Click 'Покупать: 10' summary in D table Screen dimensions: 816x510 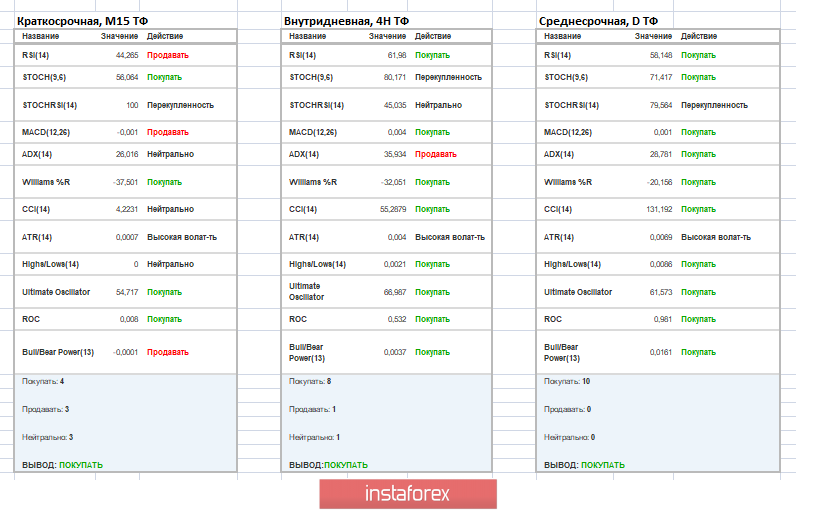(x=567, y=381)
